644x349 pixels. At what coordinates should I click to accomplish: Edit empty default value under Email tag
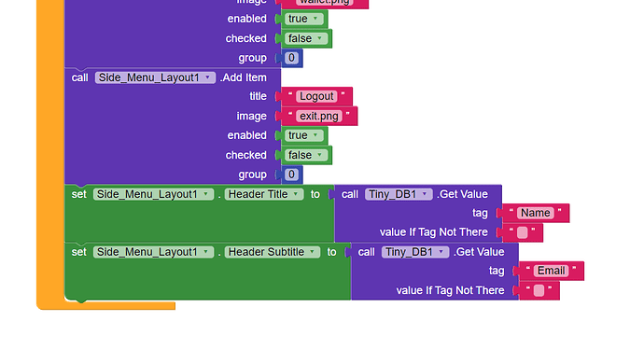pyautogui.click(x=539, y=291)
